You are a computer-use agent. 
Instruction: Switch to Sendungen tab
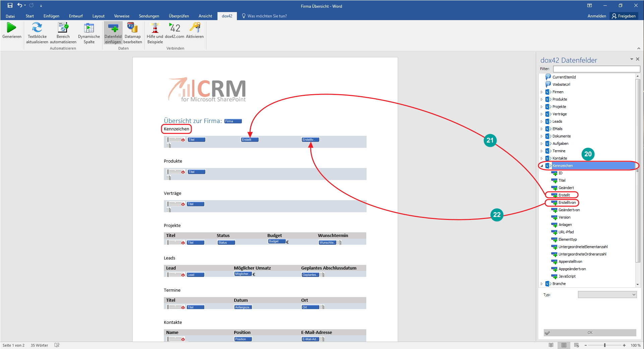(149, 16)
